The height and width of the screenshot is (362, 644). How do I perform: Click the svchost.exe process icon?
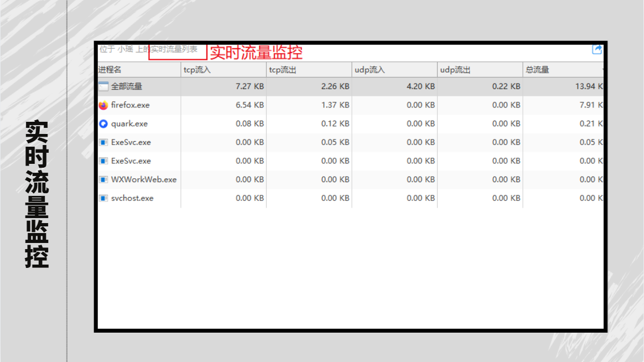pos(103,199)
